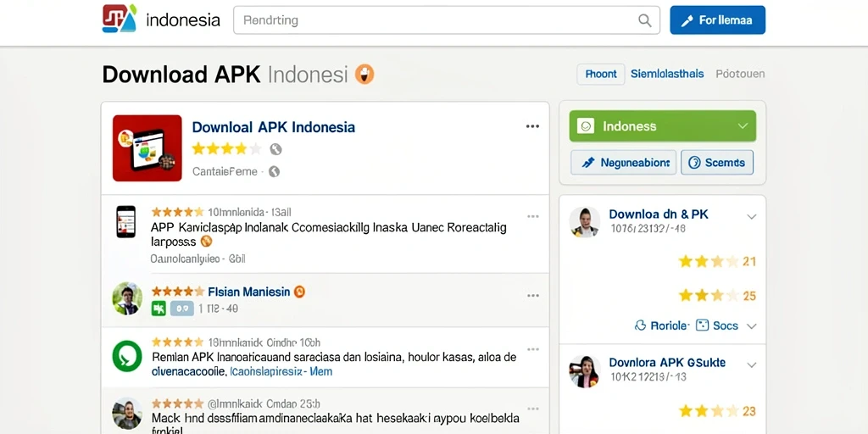This screenshot has width=868, height=434.
Task: Open the Icaohslapiresix - Mem link
Action: point(281,371)
